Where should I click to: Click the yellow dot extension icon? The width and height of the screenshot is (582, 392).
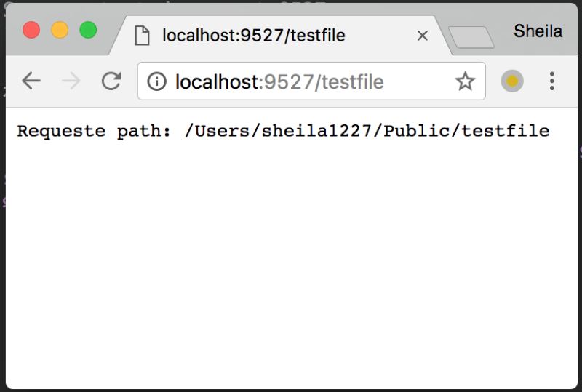click(x=512, y=81)
